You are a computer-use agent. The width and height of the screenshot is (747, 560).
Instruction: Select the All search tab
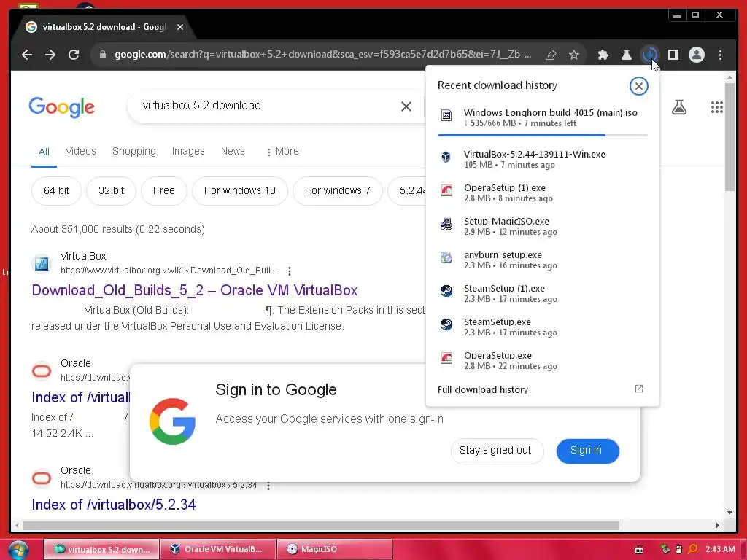[x=44, y=152]
